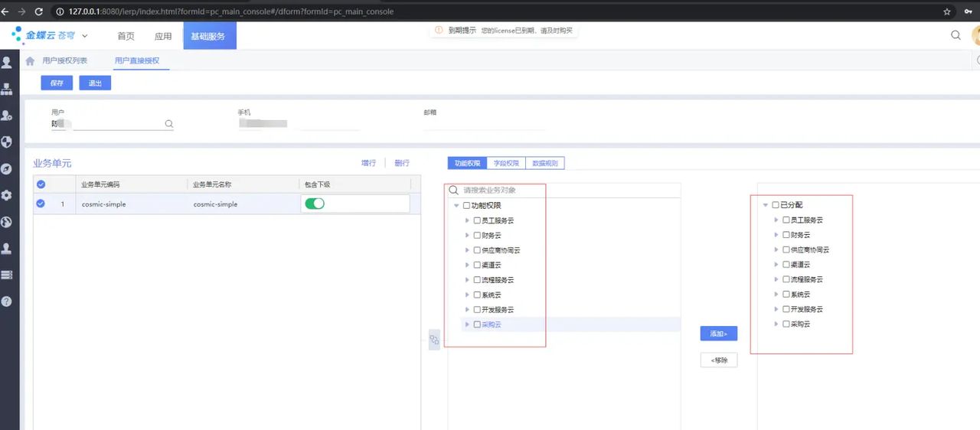
Task: Switch to the 字段权限 tab
Action: pos(506,163)
